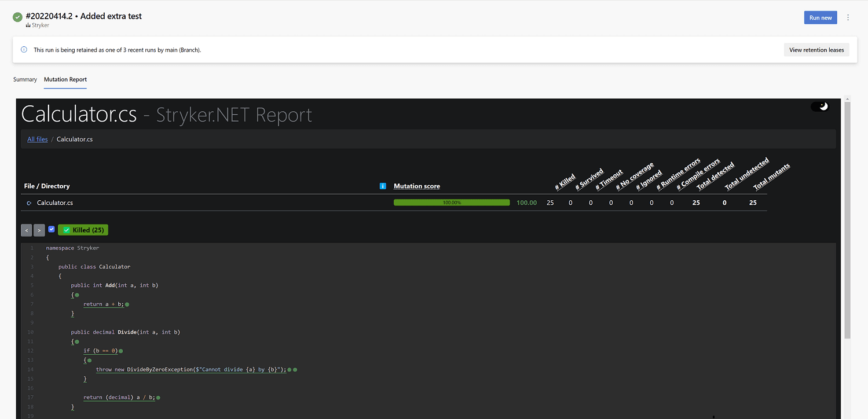Switch to the Summary tab

(x=25, y=79)
